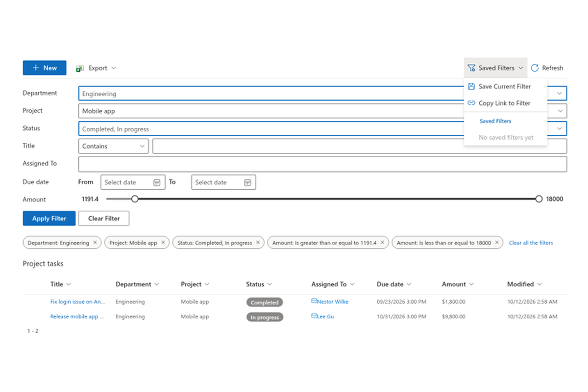The width and height of the screenshot is (588, 392).
Task: Click the Assigned To input field
Action: [x=322, y=164]
